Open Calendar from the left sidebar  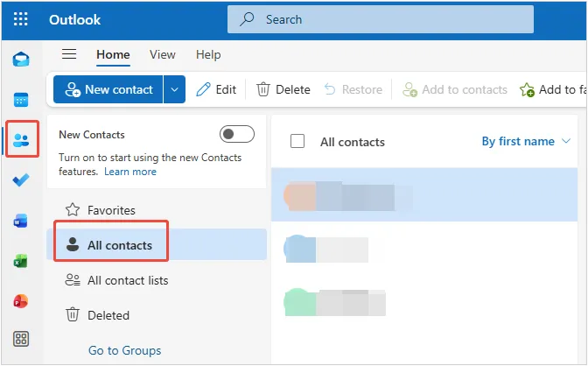pos(20,99)
